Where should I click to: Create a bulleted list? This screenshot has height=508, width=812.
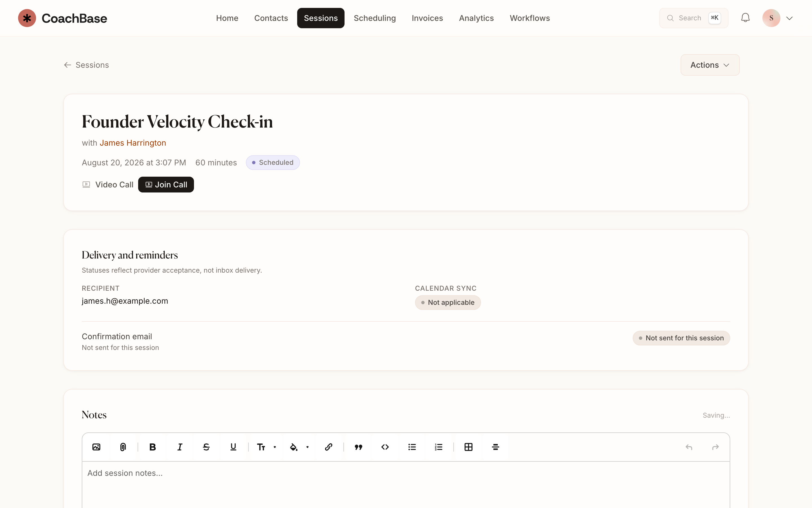point(412,447)
